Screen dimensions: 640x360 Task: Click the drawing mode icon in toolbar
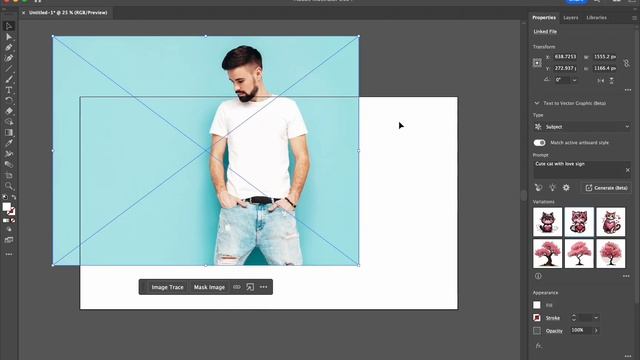pos(9,229)
